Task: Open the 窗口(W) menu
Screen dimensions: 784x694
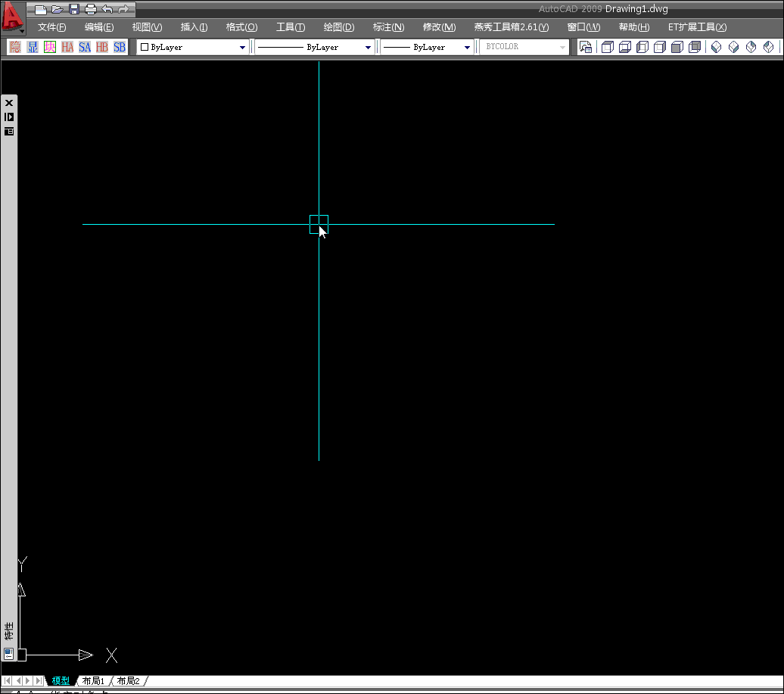Action: tap(584, 27)
